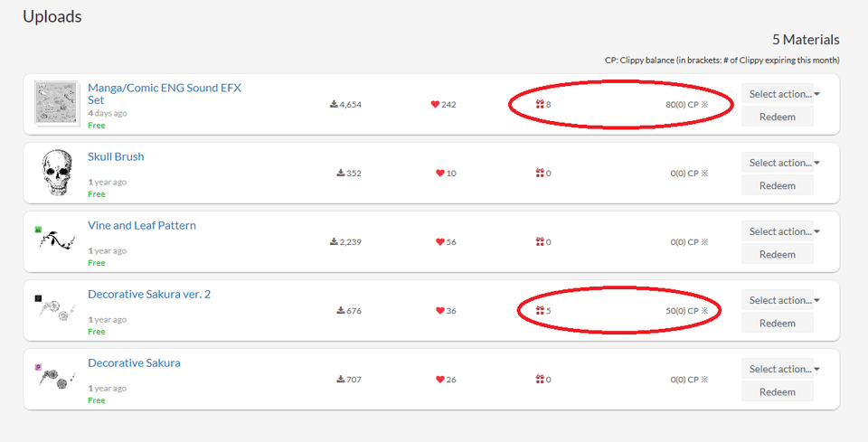Screen dimensions: 868x442
Task: Click the Manga/Comic Sound EFX Set thumbnail
Action: coord(57,102)
